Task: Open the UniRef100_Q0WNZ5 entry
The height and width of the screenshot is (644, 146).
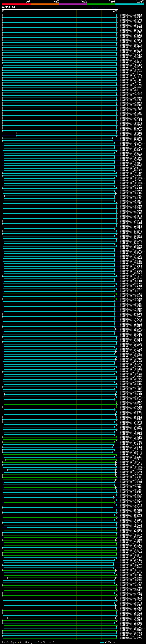Action: click(131, 117)
